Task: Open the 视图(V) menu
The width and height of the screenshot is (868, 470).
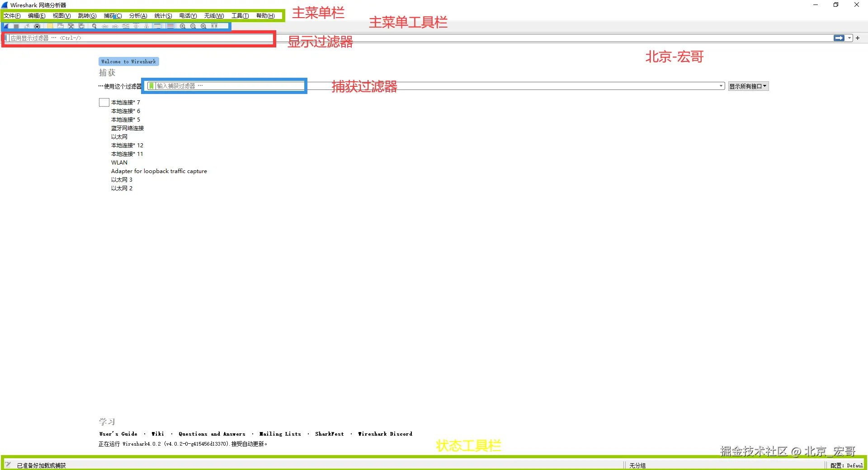Action: [x=61, y=16]
